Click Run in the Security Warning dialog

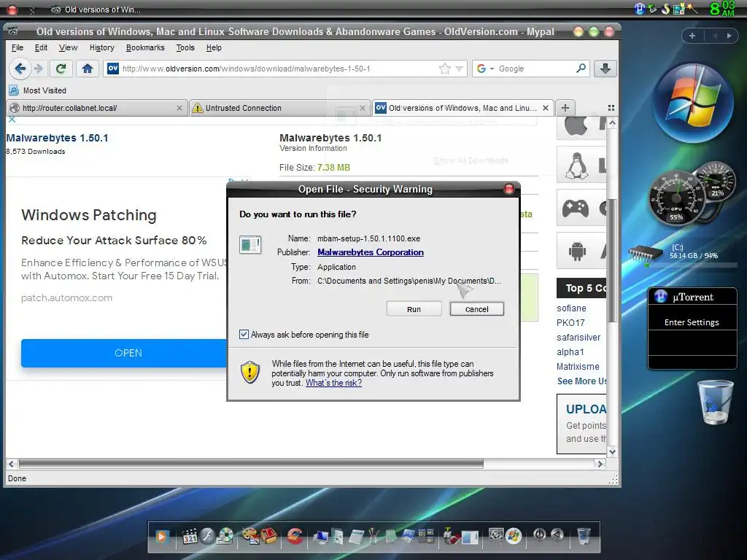(x=414, y=309)
